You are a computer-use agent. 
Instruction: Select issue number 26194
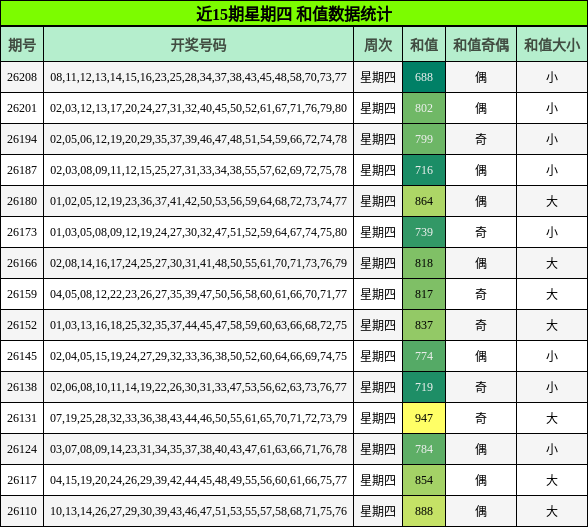coord(22,139)
